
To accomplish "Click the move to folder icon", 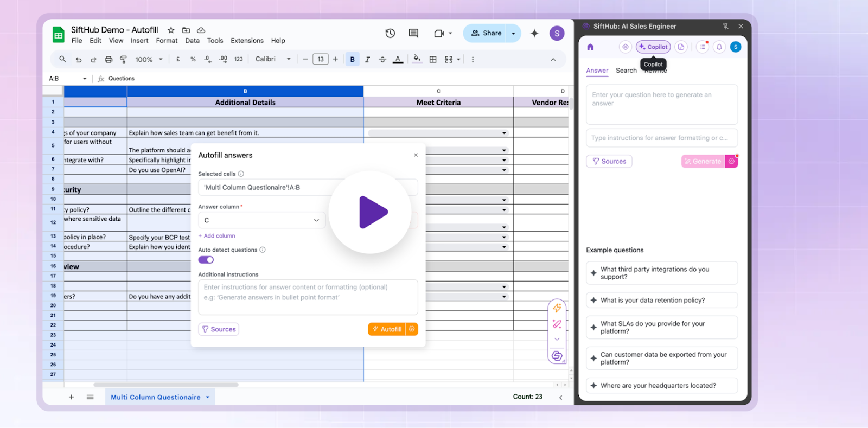I will pos(186,30).
